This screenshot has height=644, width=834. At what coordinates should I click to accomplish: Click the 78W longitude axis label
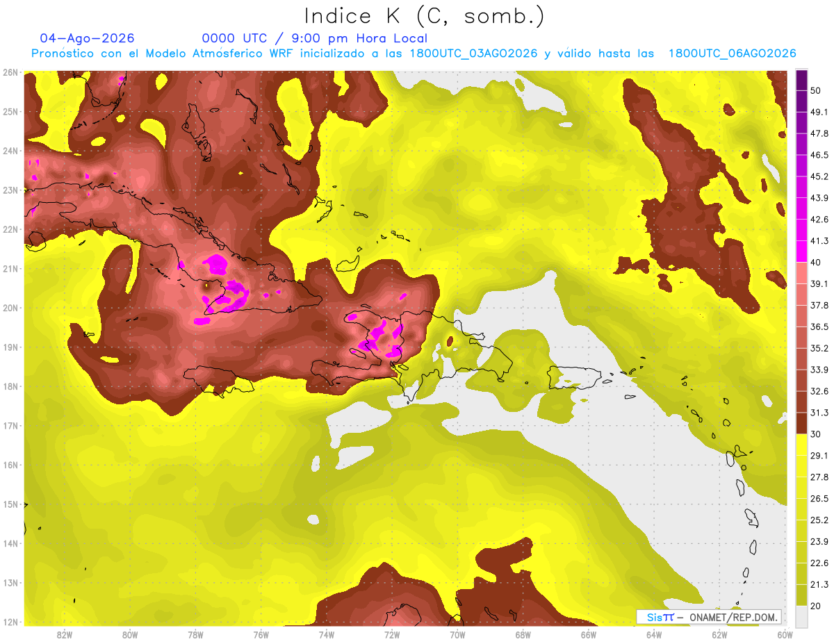[195, 635]
